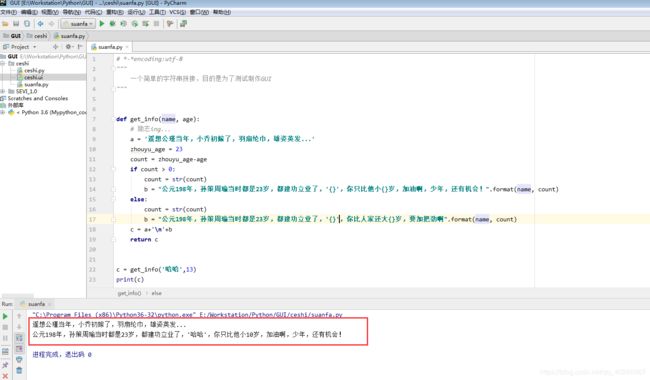The height and width of the screenshot is (380, 650).
Task: Open Settings using the wrench toolbar icon
Action: (x=170, y=24)
